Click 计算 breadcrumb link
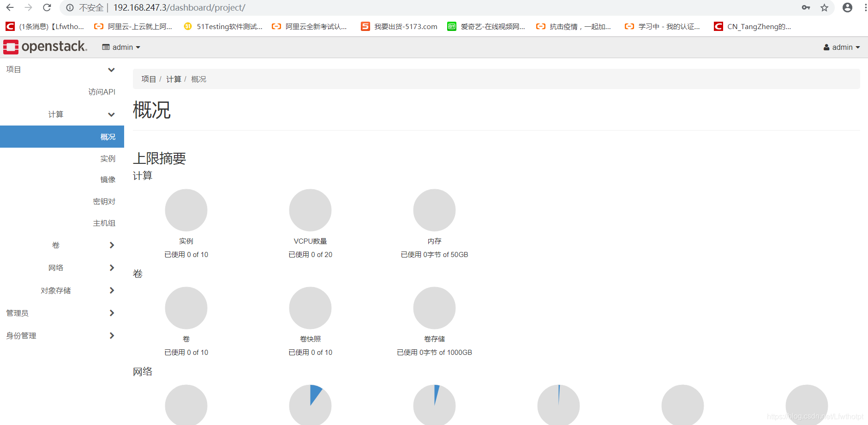This screenshot has height=425, width=868. tap(174, 79)
